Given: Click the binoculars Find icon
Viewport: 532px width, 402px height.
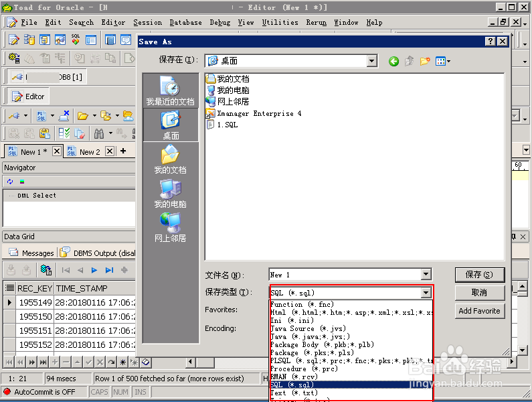Looking at the screenshot, I should pos(99,133).
